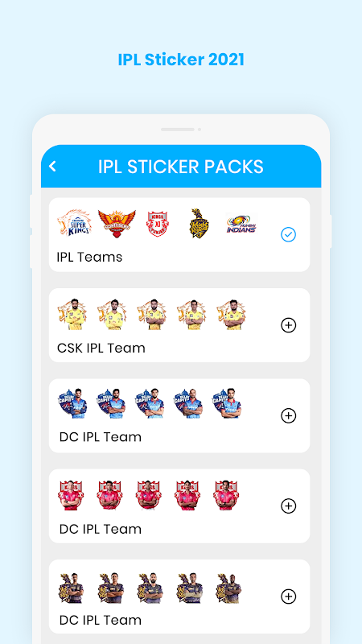Select the Sunrisers Hyderabad logo sticker
The width and height of the screenshot is (362, 644).
[117, 224]
